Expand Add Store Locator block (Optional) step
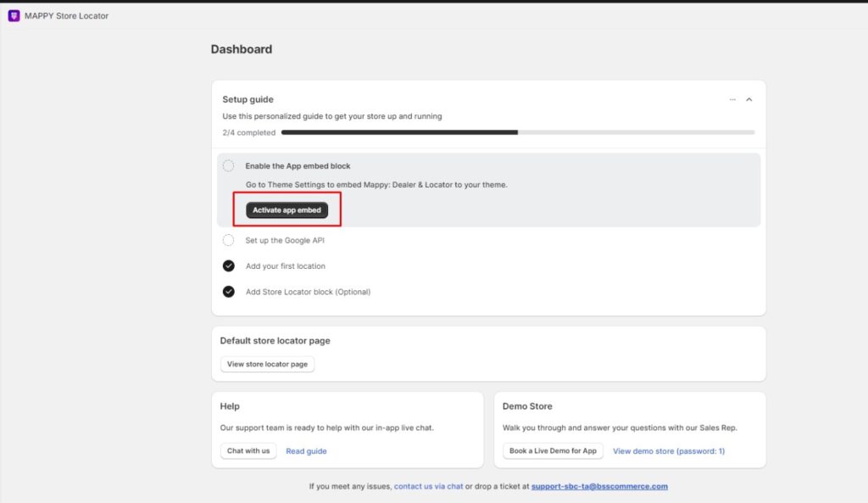 309,292
